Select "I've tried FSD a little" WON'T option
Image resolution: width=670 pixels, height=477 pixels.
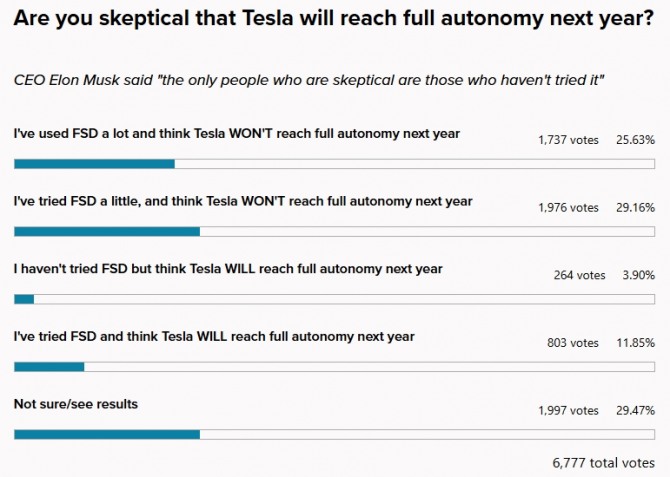(243, 201)
